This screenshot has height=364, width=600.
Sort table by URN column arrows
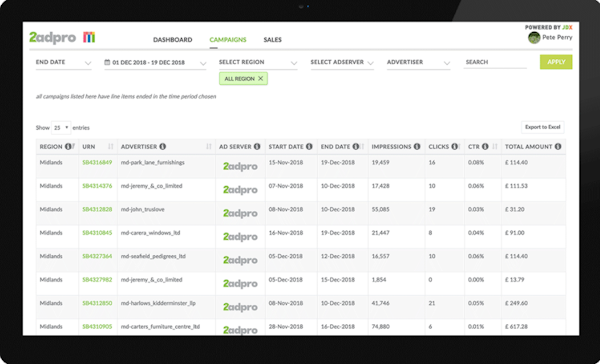coord(111,147)
